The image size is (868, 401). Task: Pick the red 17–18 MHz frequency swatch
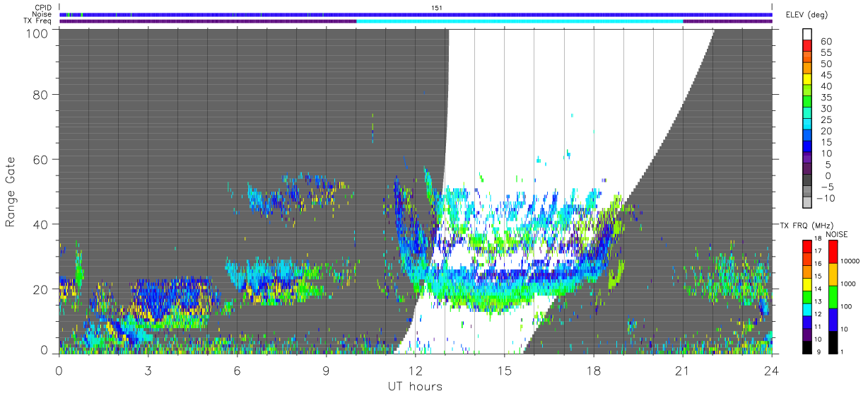click(x=807, y=246)
